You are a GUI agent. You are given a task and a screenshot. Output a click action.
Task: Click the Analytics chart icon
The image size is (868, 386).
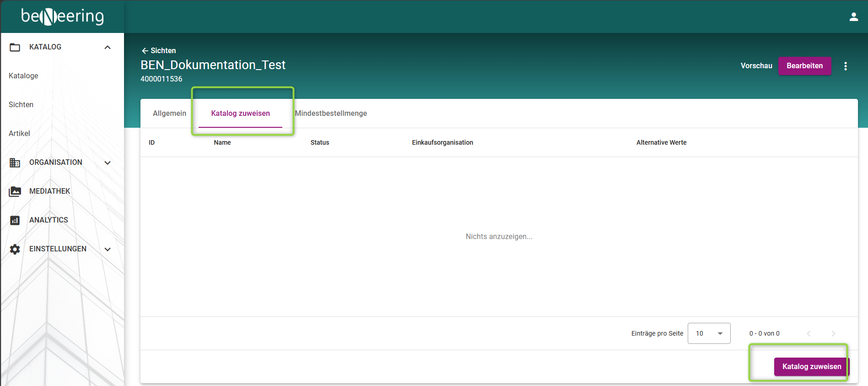[x=15, y=220]
